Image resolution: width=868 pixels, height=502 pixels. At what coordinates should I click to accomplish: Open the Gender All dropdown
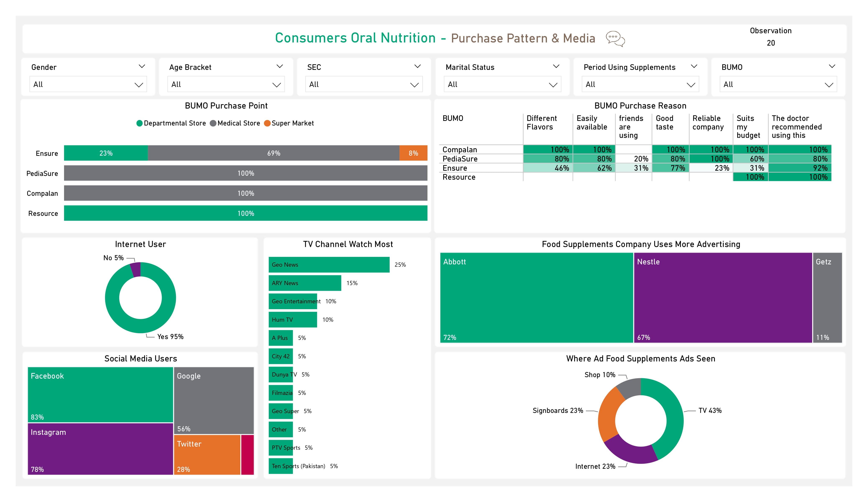pyautogui.click(x=88, y=85)
